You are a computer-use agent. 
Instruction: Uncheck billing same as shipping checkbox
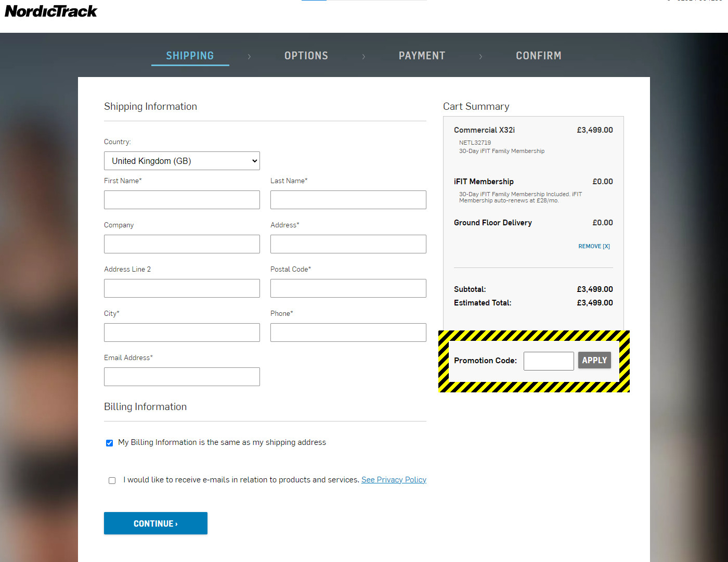pyautogui.click(x=109, y=443)
